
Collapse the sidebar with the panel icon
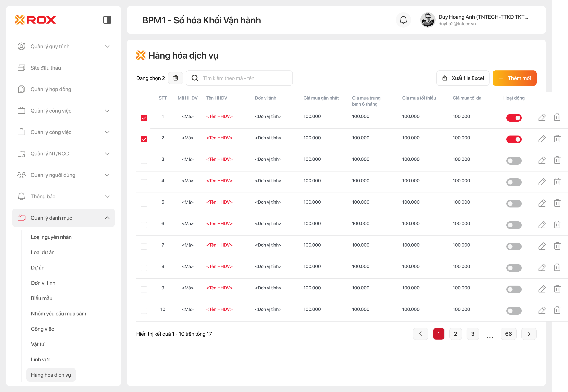[107, 20]
